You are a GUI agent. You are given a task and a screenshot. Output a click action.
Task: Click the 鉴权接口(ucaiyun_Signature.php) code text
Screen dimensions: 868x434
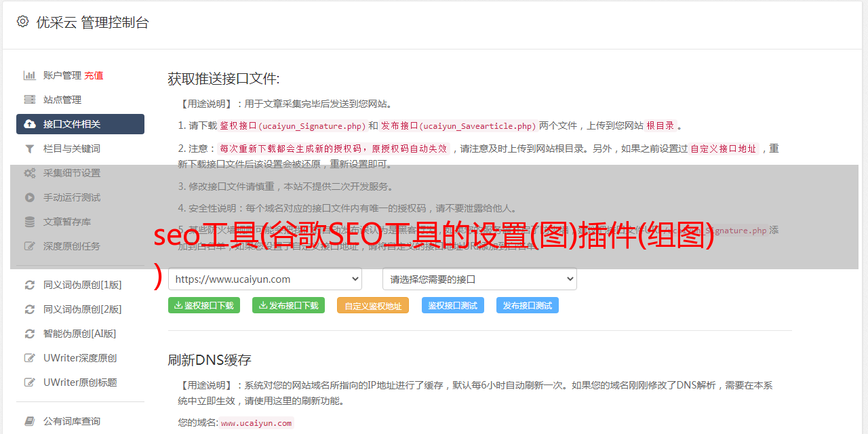pyautogui.click(x=292, y=126)
